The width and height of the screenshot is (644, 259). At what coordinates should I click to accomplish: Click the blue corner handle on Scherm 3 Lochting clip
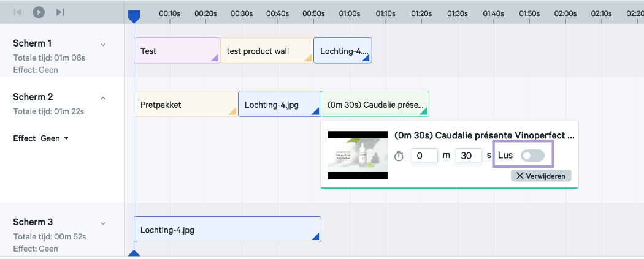click(316, 237)
